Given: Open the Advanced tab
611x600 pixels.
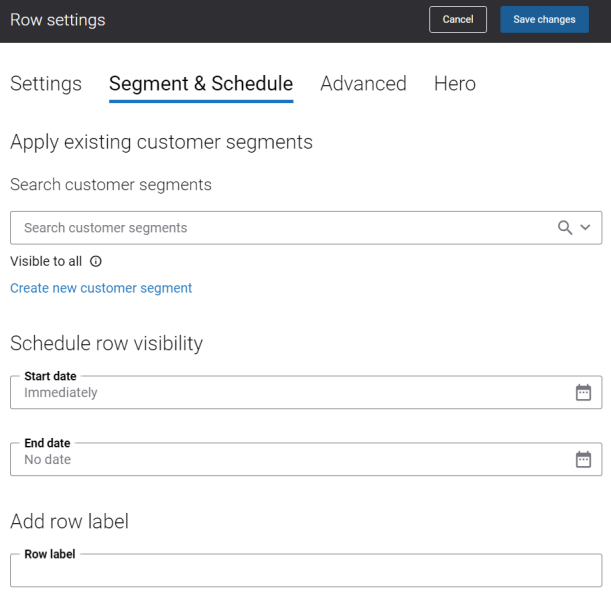Looking at the screenshot, I should coord(364,84).
